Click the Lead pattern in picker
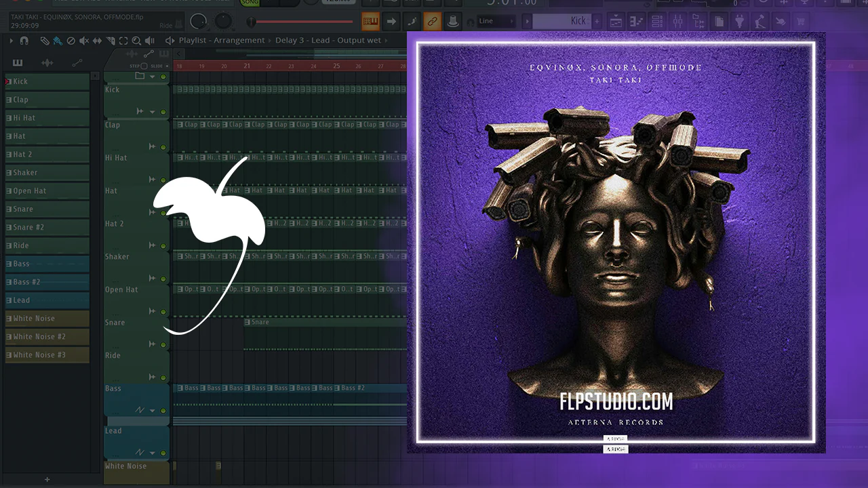Image resolution: width=868 pixels, height=488 pixels. pos(47,300)
